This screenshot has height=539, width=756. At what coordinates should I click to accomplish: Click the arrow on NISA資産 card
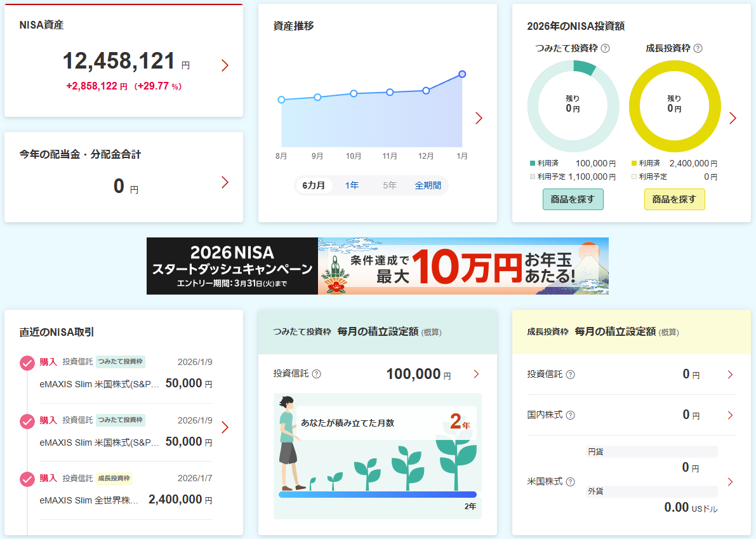point(225,65)
